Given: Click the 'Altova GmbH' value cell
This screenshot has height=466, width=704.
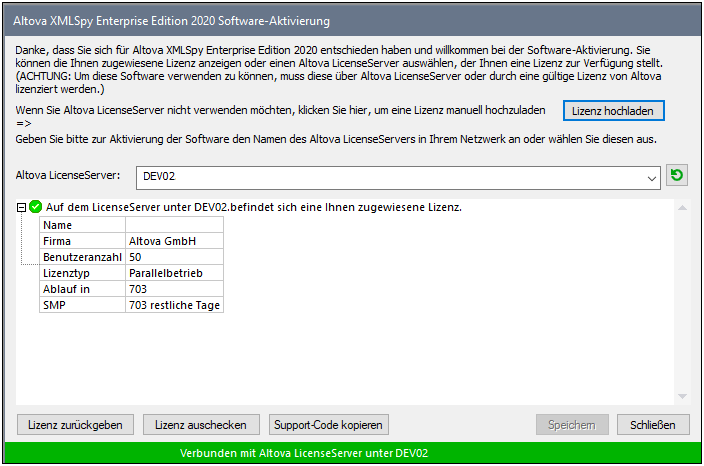Looking at the screenshot, I should 174,241.
